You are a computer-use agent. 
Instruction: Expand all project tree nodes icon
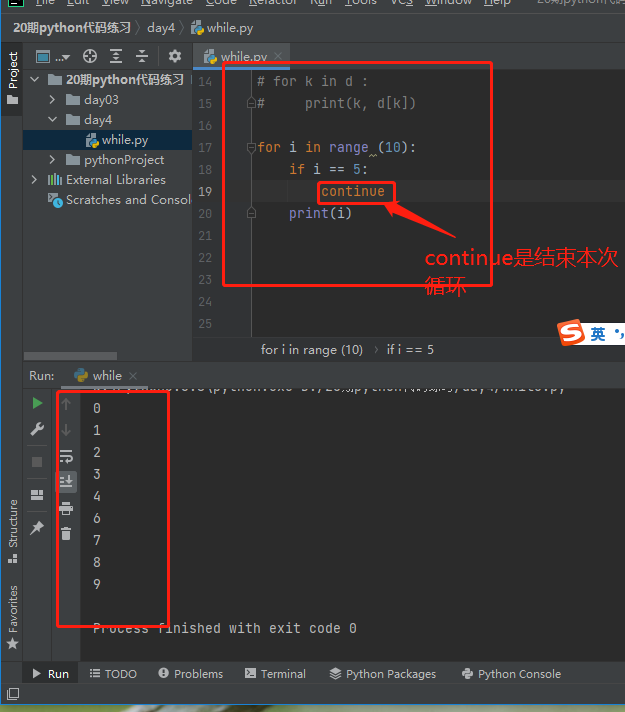pos(116,56)
